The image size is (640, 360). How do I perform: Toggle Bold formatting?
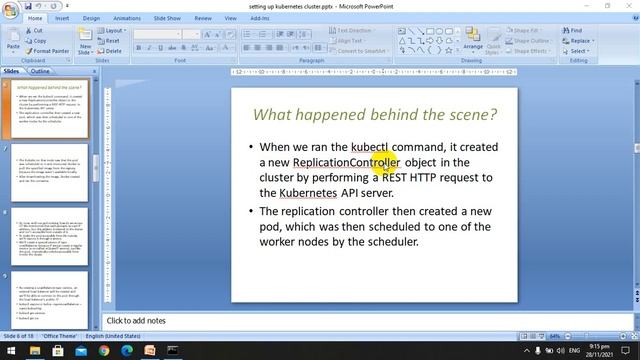click(138, 48)
